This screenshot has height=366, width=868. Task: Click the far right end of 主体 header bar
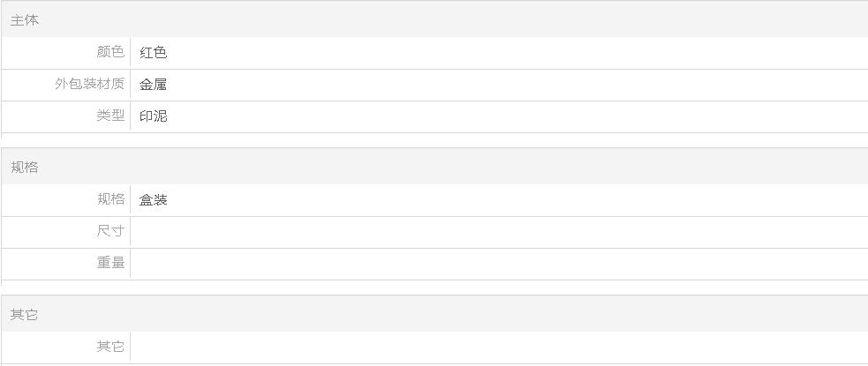(855, 19)
